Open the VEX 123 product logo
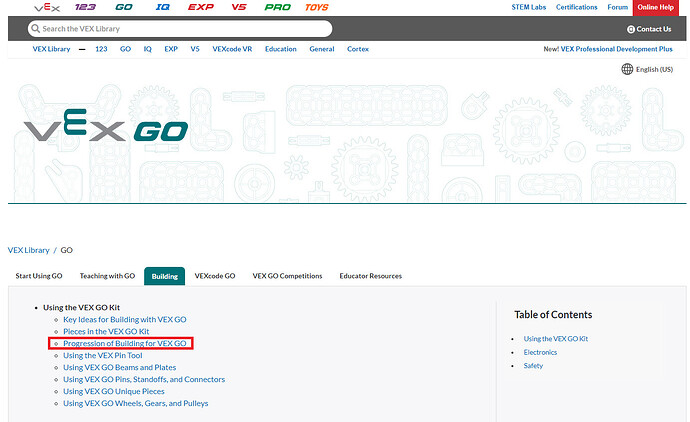This screenshot has height=422, width=690. [85, 7]
